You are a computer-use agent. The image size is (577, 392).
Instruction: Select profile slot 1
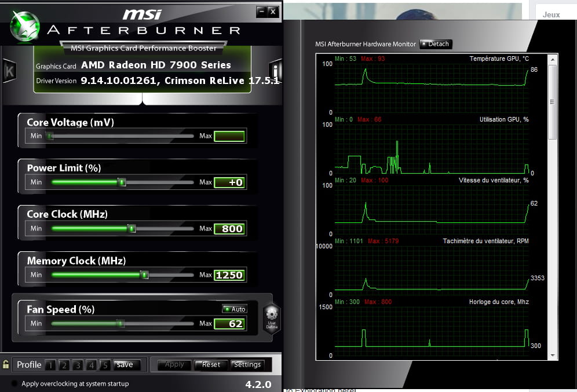pos(50,365)
